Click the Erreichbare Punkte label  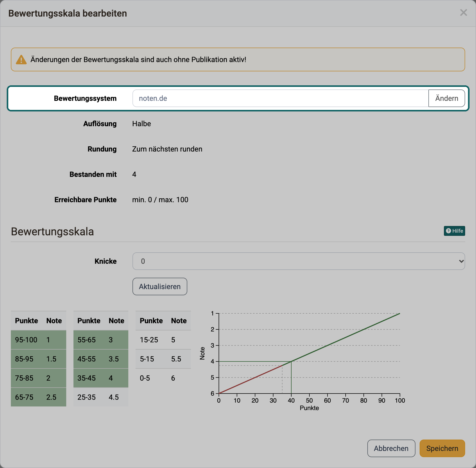point(85,200)
